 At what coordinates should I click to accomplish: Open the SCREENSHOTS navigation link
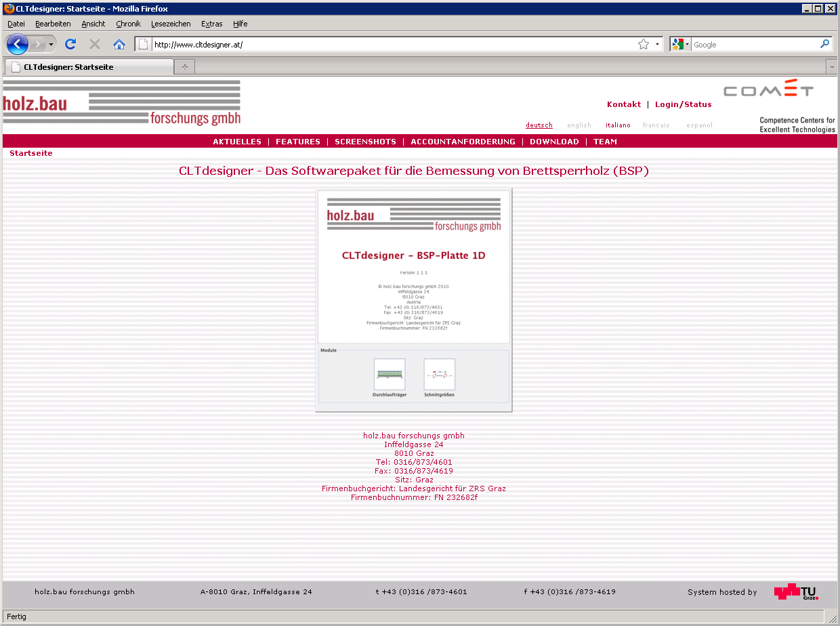[x=365, y=142]
